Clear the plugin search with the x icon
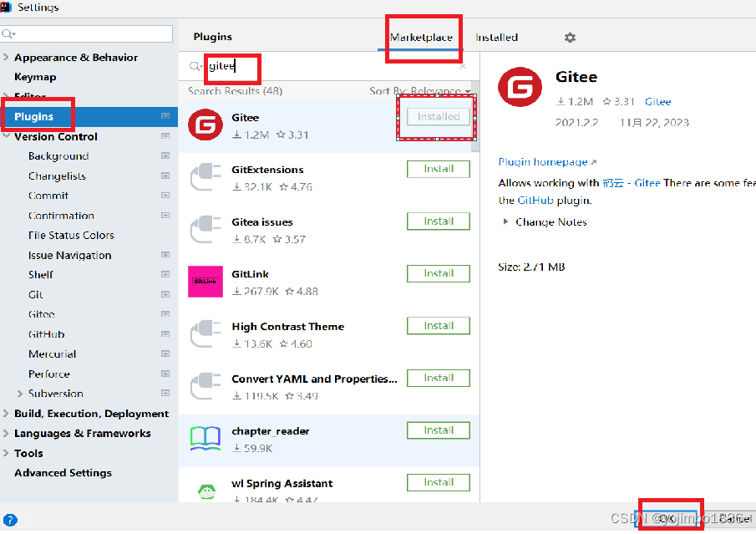Viewport: 756px width, 534px height. (x=463, y=66)
